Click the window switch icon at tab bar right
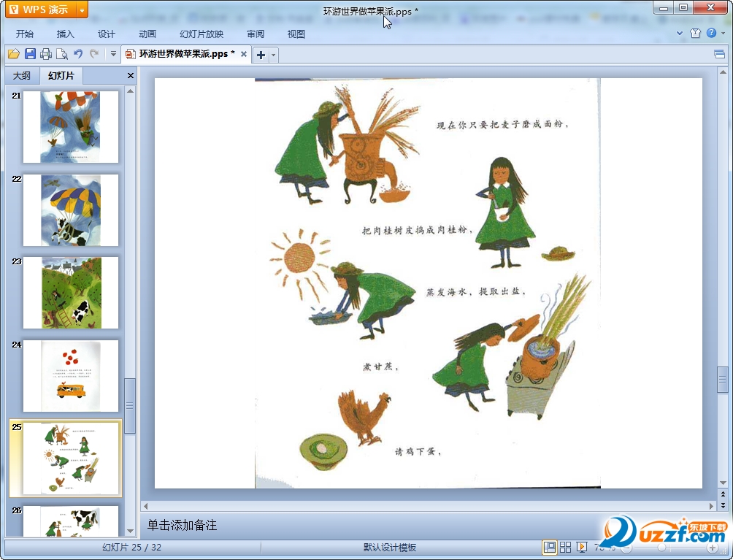 pos(719,54)
